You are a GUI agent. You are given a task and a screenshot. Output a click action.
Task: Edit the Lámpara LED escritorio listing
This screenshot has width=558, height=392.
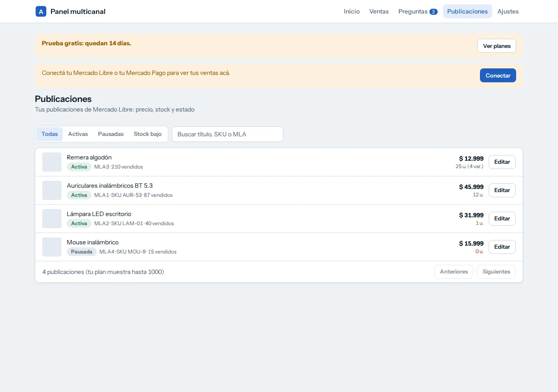[502, 219]
